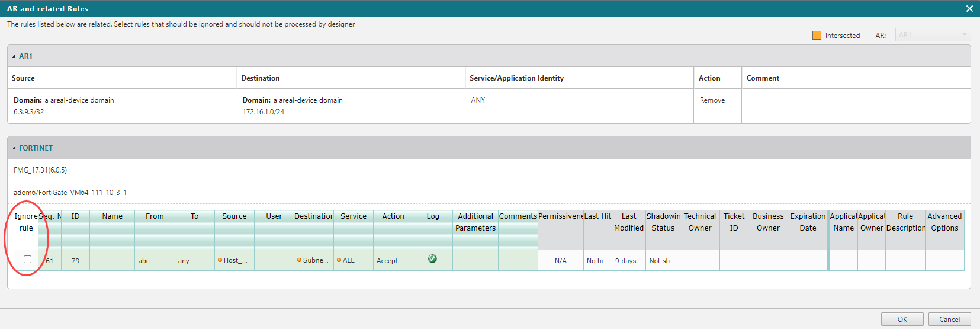Click the green Log enabled checkmark icon

point(432,259)
